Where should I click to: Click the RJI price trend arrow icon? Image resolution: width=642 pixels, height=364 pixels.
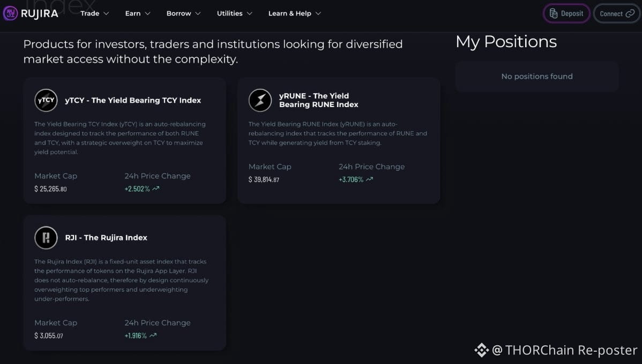[153, 336]
